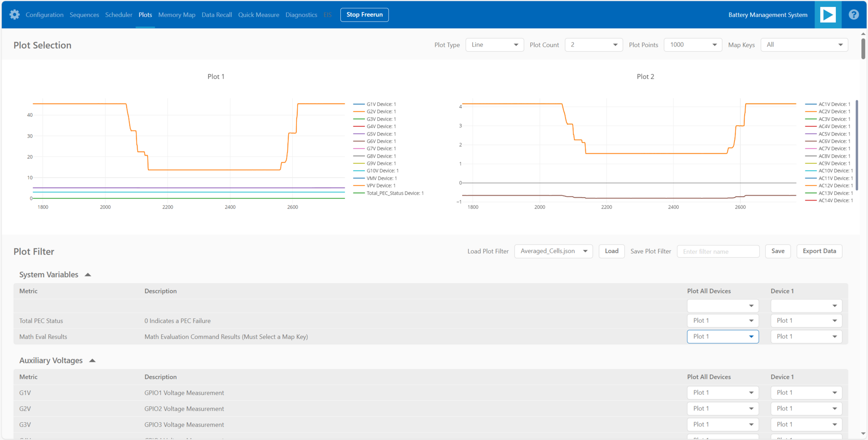Viewport: 868px width, 440px height.
Task: Navigate to Quick Measure
Action: (x=259, y=14)
